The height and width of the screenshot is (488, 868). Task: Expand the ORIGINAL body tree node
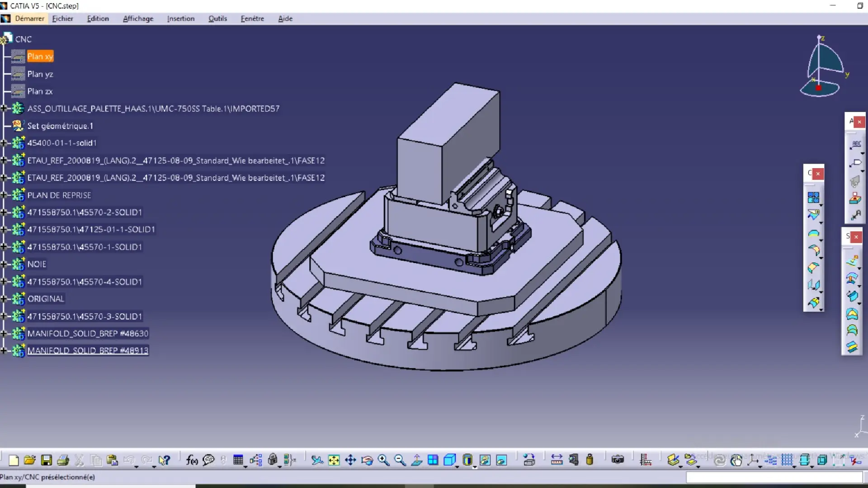[x=4, y=299]
